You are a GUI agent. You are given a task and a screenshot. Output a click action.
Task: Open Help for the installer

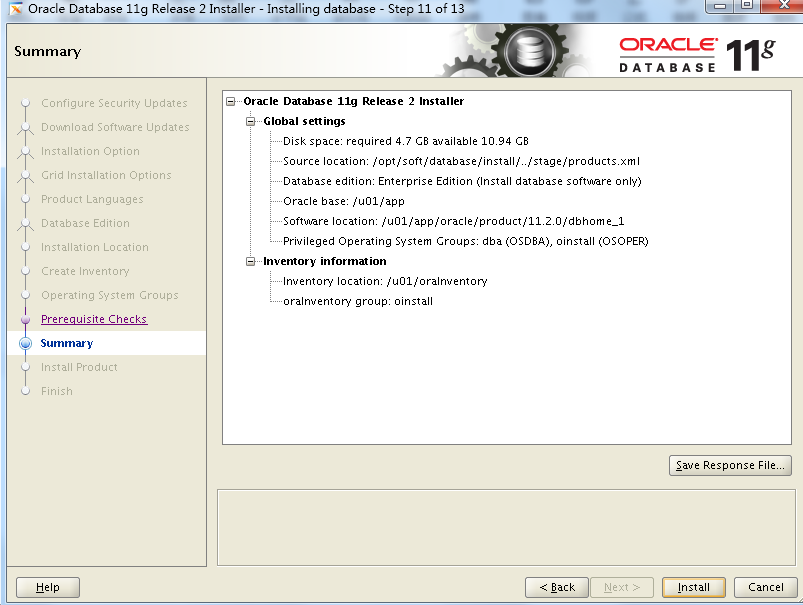pyautogui.click(x=48, y=587)
